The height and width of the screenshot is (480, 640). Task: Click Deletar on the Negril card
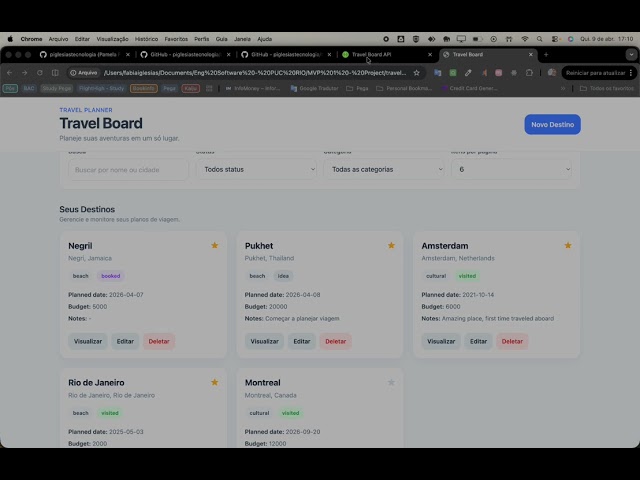pos(159,341)
